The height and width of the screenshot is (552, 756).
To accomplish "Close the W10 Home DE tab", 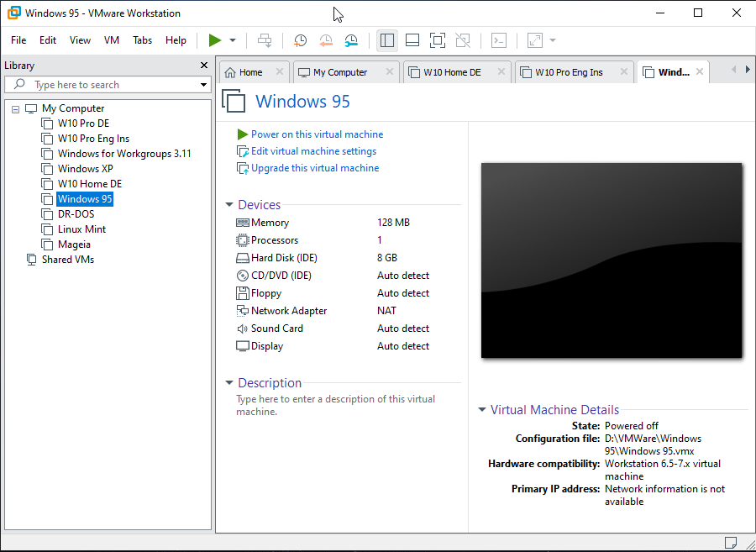I will 501,71.
